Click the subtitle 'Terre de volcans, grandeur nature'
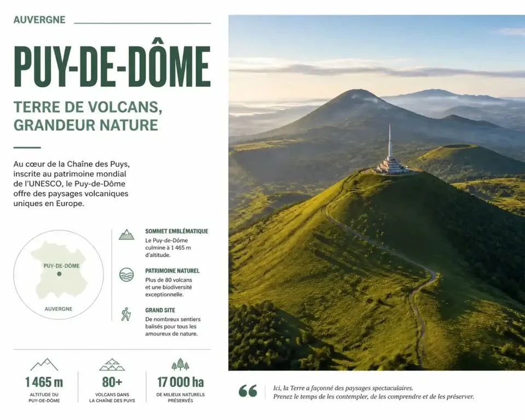Screen dimensions: 525x420 (87, 116)
